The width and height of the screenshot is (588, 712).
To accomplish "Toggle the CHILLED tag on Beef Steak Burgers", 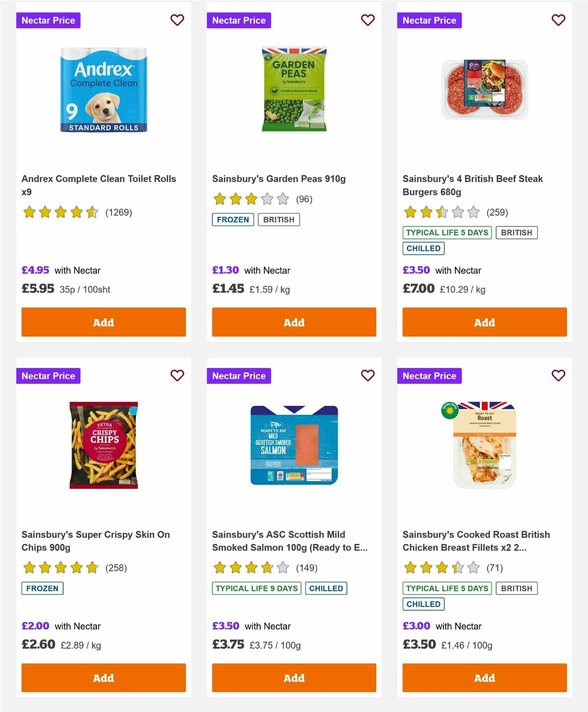I will [423, 248].
